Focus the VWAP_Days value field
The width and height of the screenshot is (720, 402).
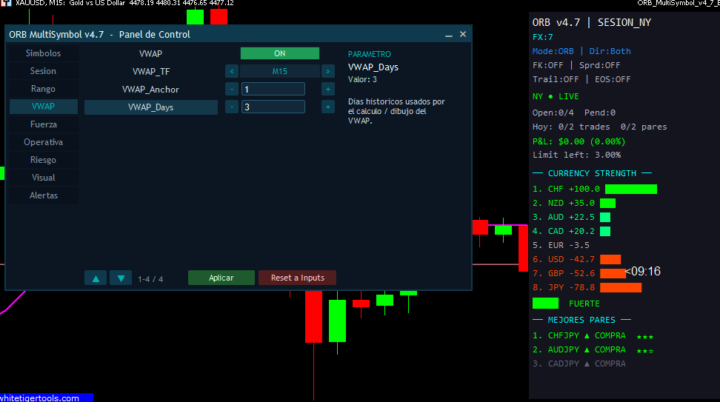coord(273,107)
